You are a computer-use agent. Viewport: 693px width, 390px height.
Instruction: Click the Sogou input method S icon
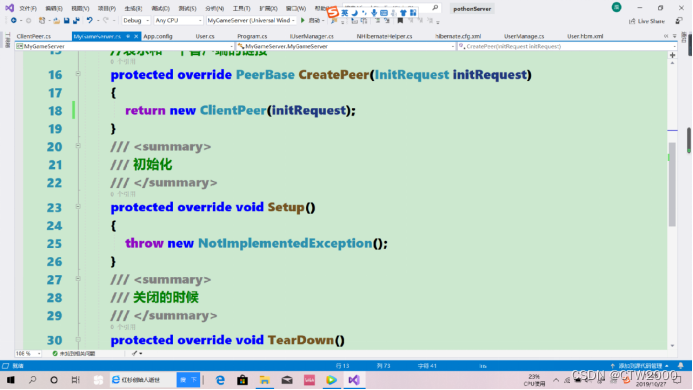[333, 12]
